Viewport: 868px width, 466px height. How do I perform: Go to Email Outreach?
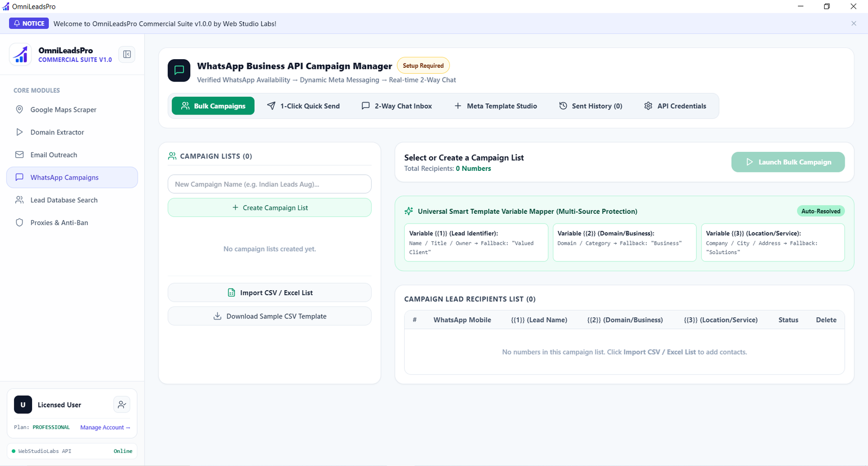(72, 155)
